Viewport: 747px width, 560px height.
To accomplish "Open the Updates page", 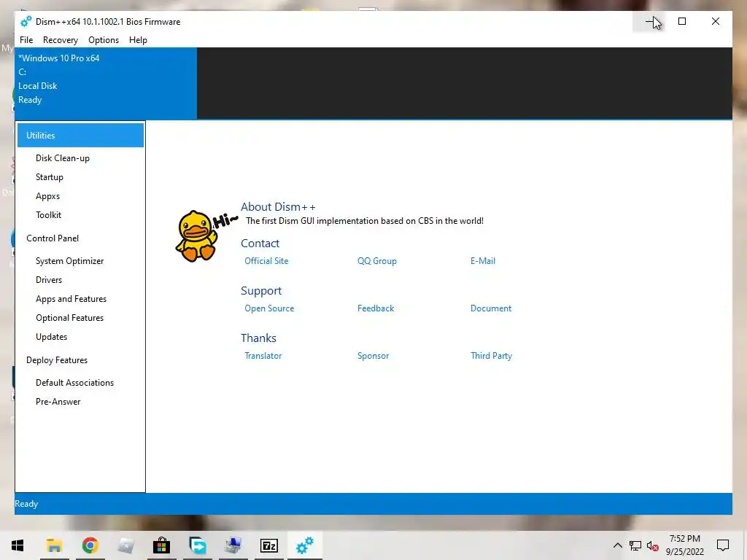I will [52, 337].
